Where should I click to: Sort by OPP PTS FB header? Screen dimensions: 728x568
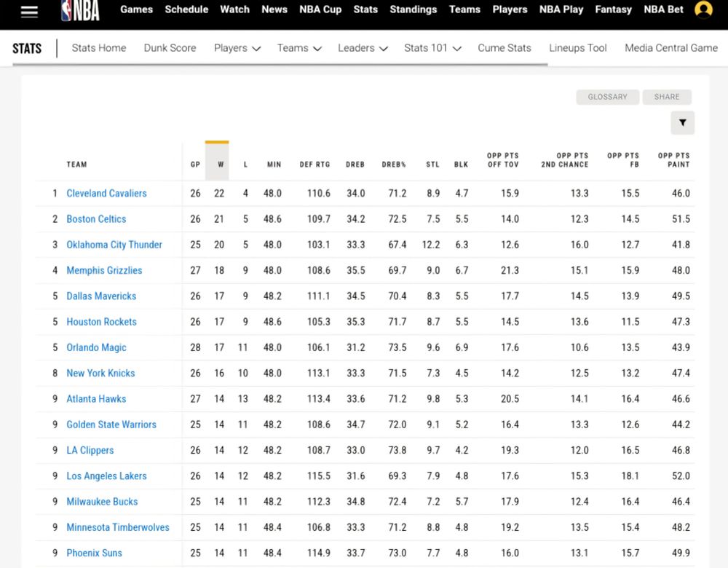623,159
